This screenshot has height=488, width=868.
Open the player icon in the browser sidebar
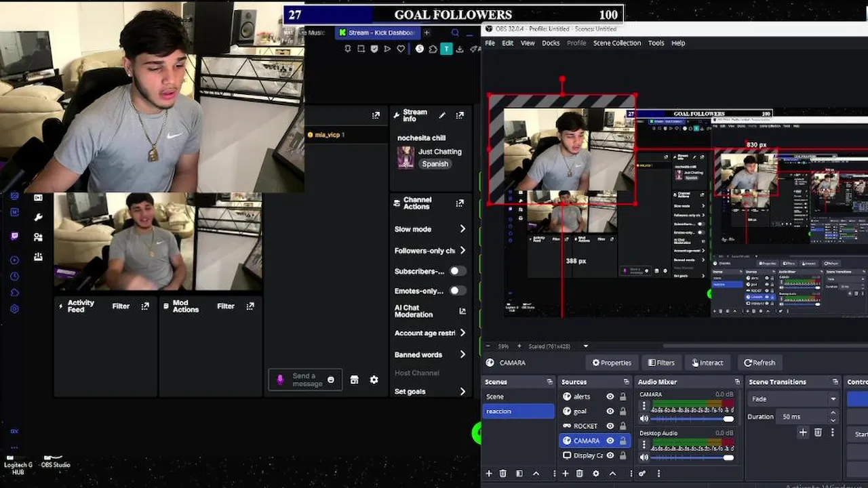tap(15, 260)
